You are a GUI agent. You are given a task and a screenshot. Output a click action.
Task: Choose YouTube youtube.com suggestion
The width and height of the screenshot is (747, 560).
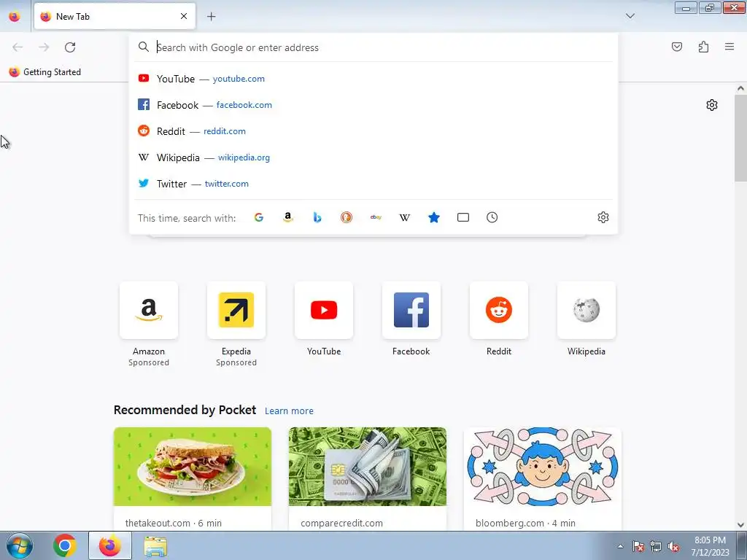coord(373,79)
